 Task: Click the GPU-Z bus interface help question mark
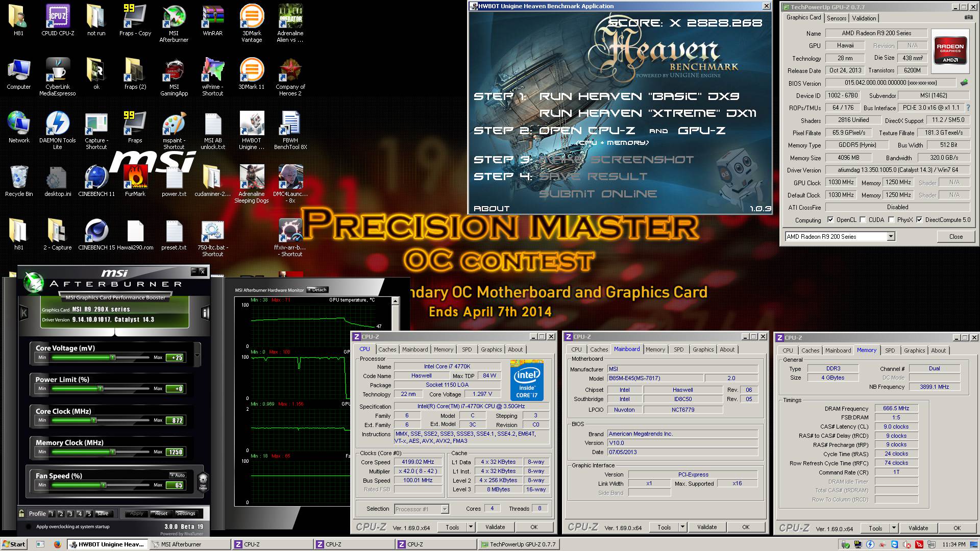click(x=968, y=108)
